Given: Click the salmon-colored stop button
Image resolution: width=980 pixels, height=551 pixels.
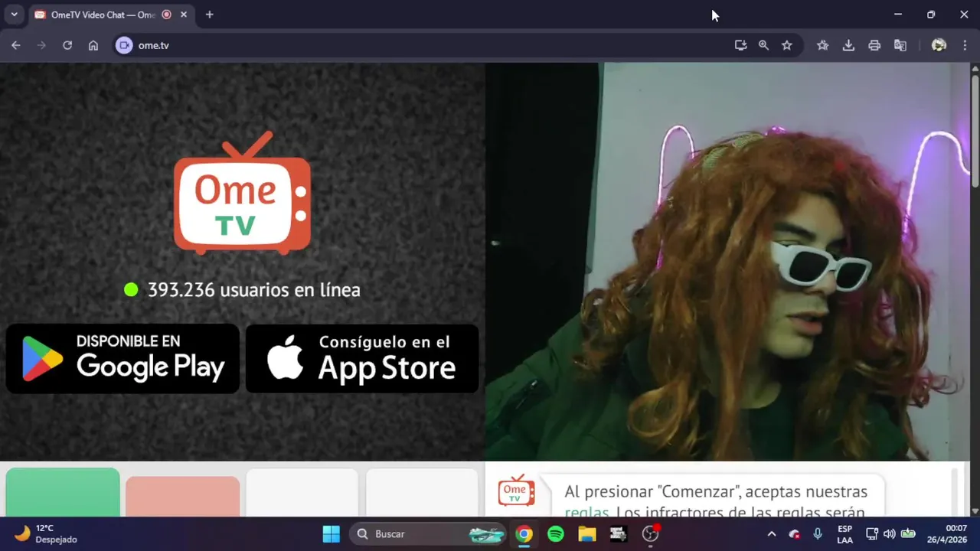Looking at the screenshot, I should click(182, 496).
